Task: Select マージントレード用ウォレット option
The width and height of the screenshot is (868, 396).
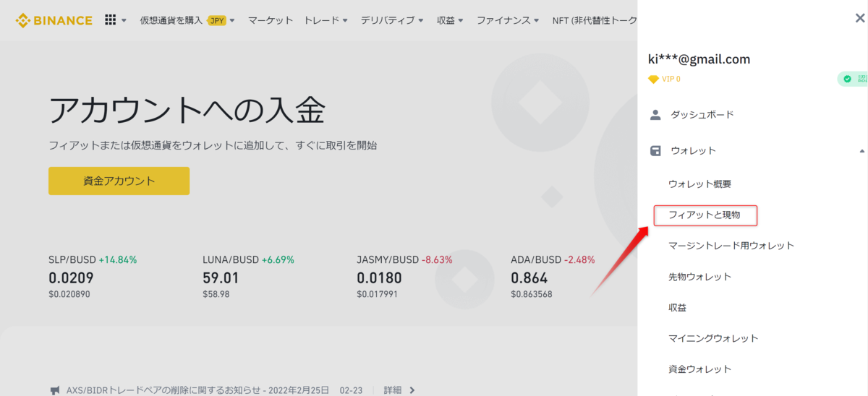Action: 731,246
